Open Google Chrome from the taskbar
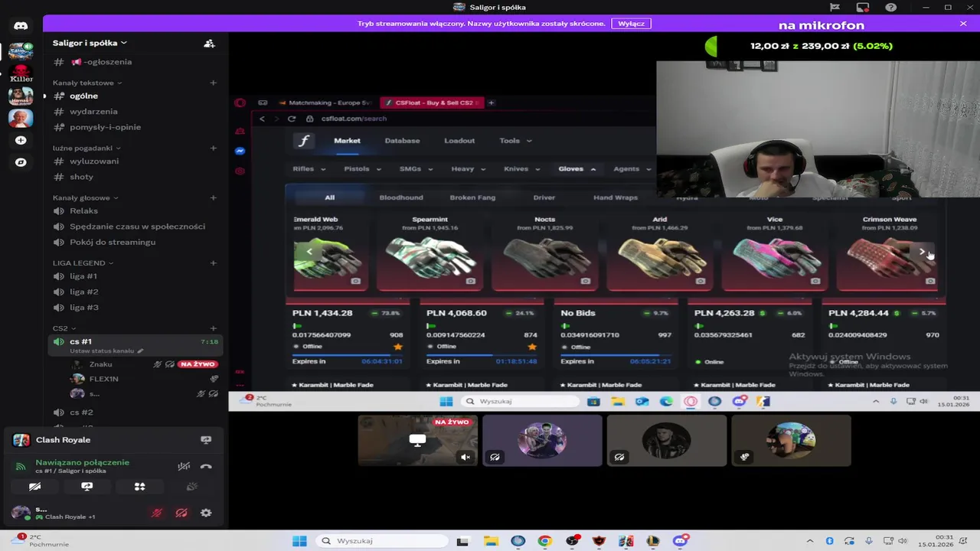Screen dimensions: 980x551 click(x=544, y=541)
